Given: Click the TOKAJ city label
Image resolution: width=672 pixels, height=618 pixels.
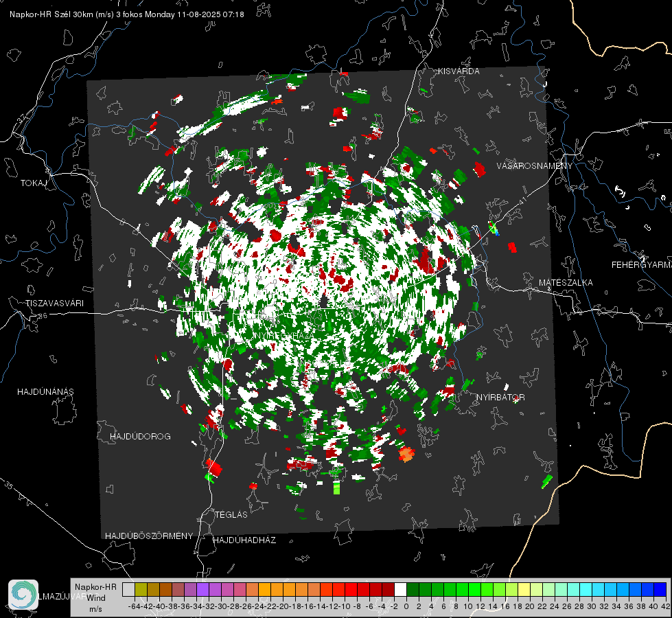Looking at the screenshot, I should pyautogui.click(x=34, y=183).
